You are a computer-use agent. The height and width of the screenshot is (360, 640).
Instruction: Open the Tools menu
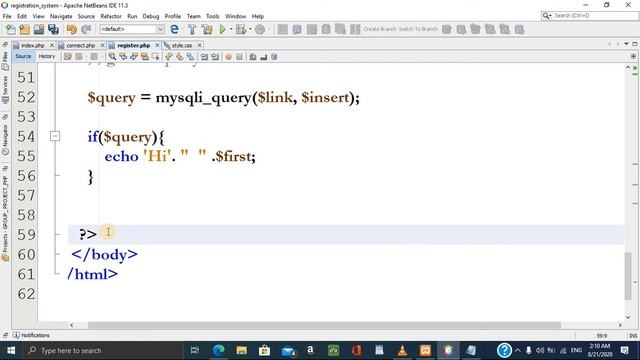click(x=212, y=16)
